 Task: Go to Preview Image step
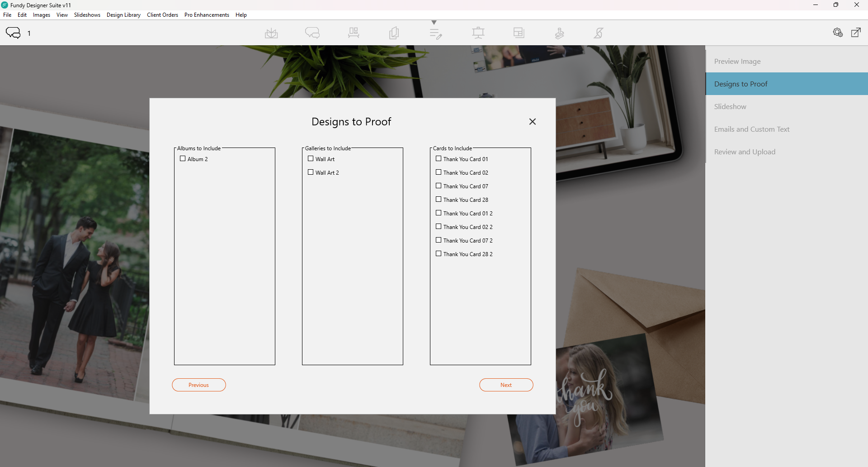coord(787,61)
